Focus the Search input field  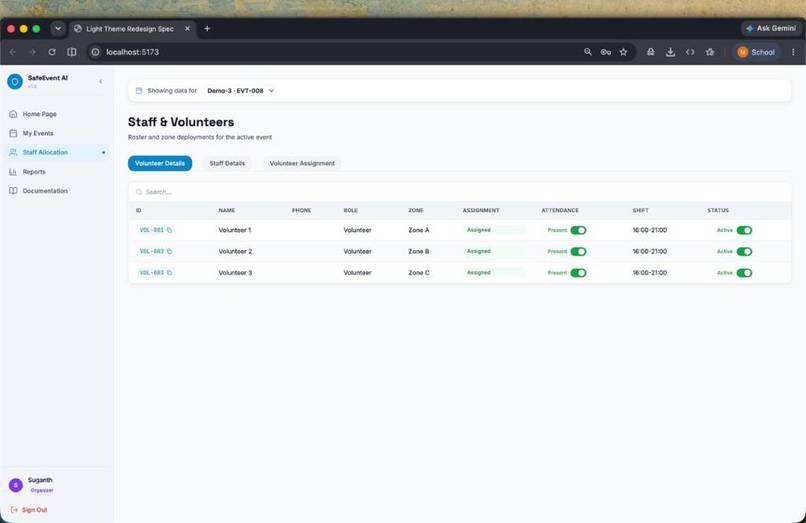pyautogui.click(x=460, y=192)
